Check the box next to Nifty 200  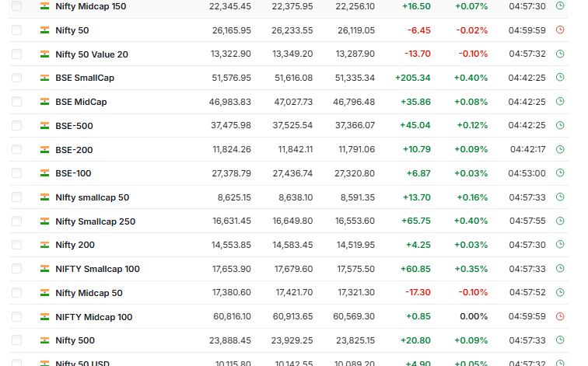point(16,245)
